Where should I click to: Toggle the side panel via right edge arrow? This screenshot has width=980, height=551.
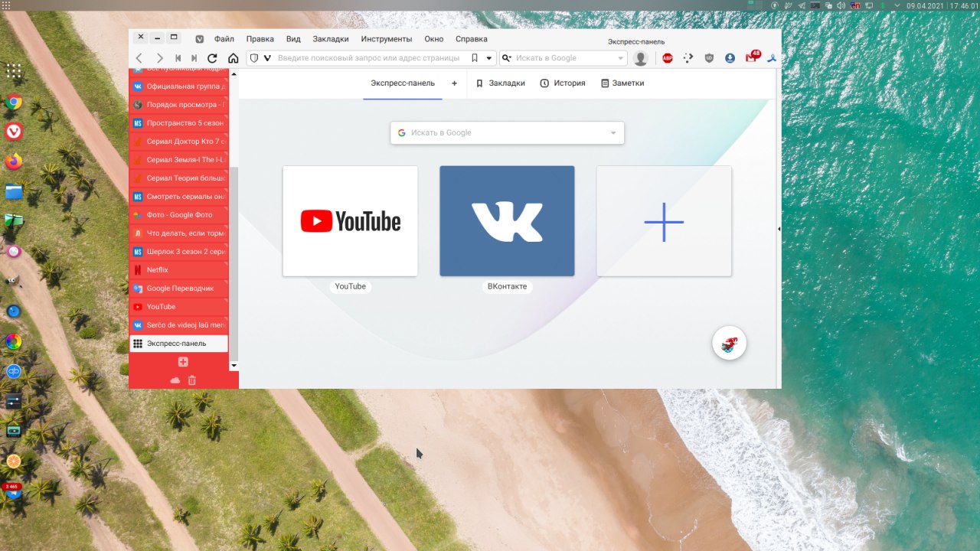[779, 229]
